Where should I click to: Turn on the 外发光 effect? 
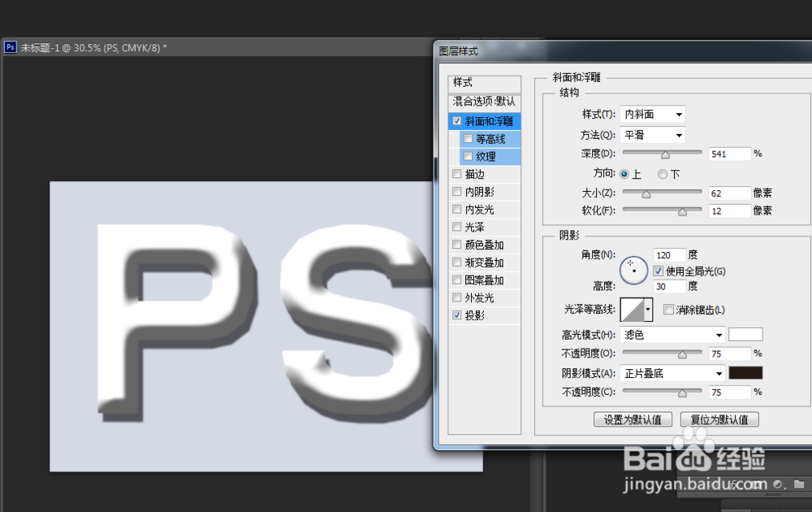tap(457, 297)
